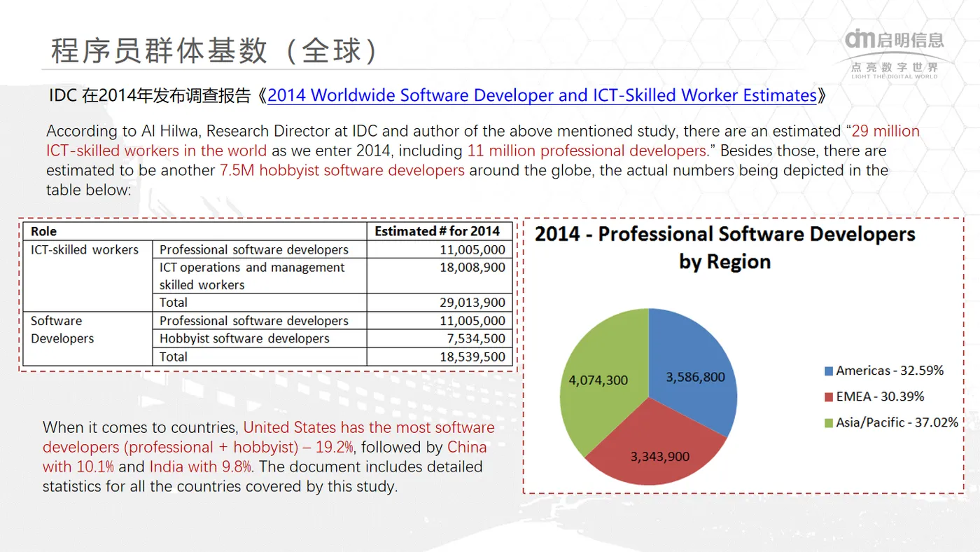The width and height of the screenshot is (980, 552).
Task: Click the "Role" table header cell
Action: click(195, 231)
